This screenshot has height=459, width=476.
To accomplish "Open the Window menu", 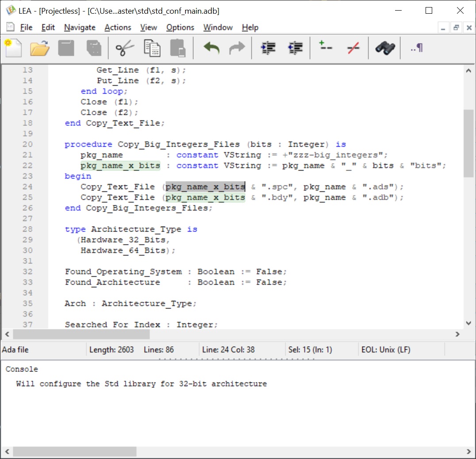I will [218, 27].
